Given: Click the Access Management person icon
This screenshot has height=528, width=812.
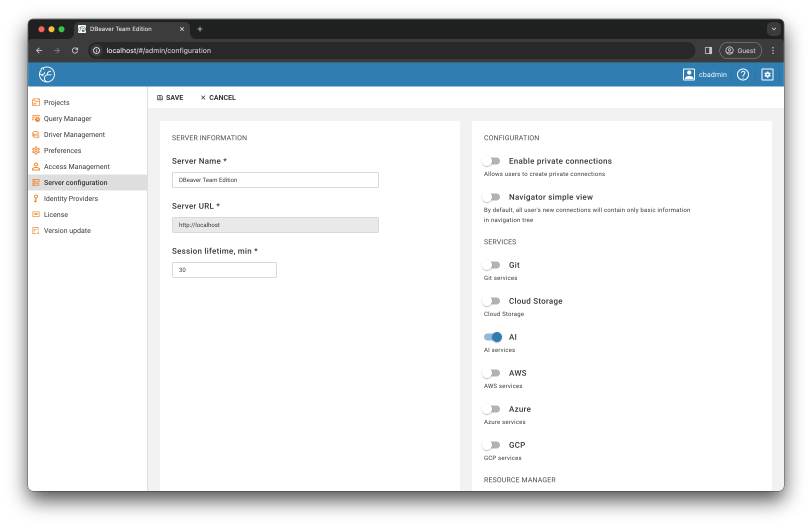Looking at the screenshot, I should pyautogui.click(x=36, y=166).
